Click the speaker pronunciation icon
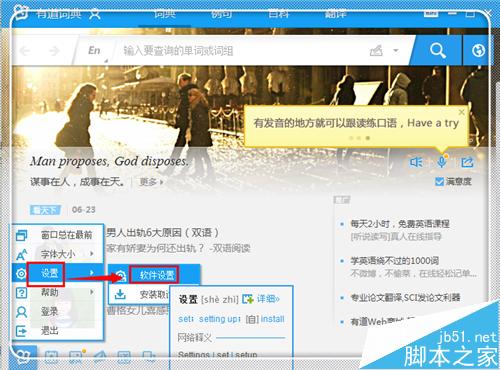Screen dimensions: 500x370 click(x=416, y=162)
